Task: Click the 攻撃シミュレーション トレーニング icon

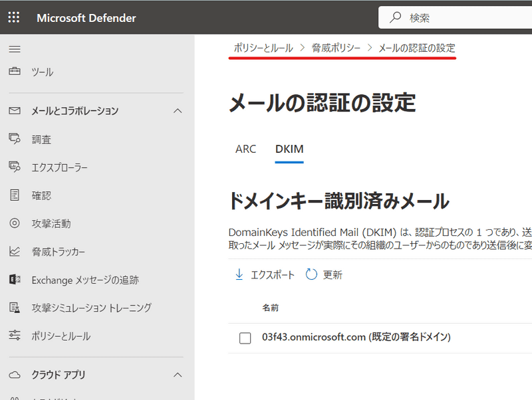Action: coord(15,308)
